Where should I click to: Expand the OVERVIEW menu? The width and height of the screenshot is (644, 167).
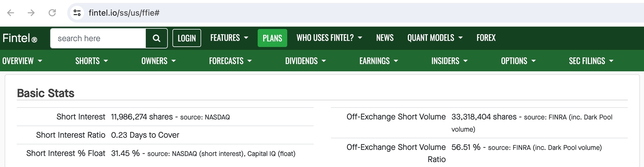(x=22, y=61)
